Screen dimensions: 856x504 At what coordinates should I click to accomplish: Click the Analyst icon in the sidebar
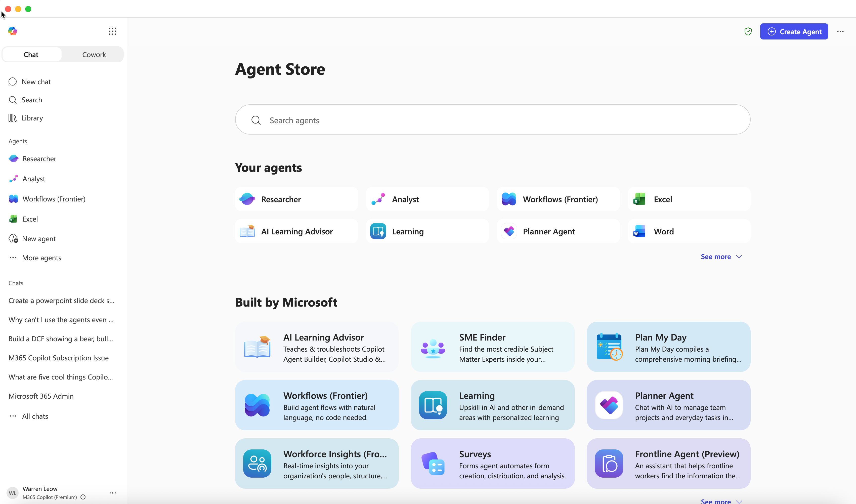pos(14,179)
